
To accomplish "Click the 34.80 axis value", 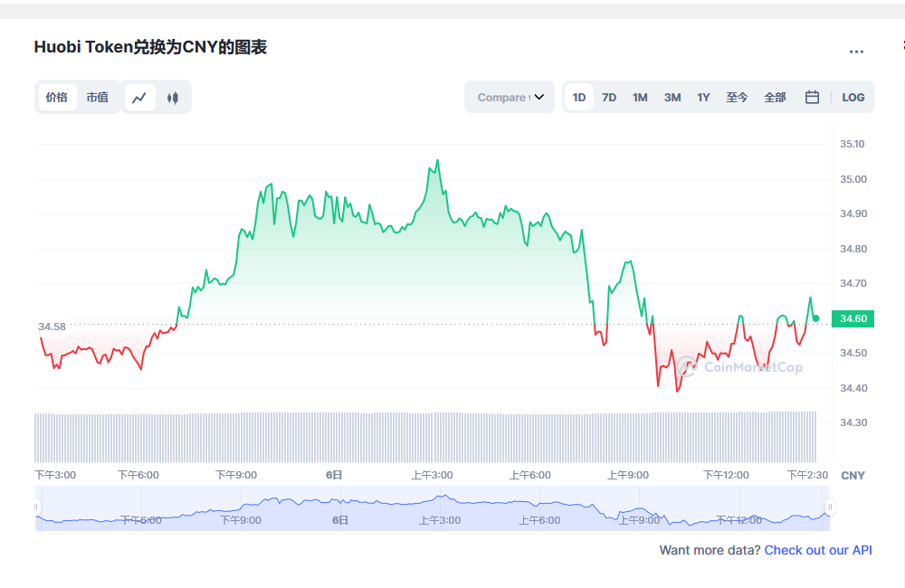I will tap(853, 250).
